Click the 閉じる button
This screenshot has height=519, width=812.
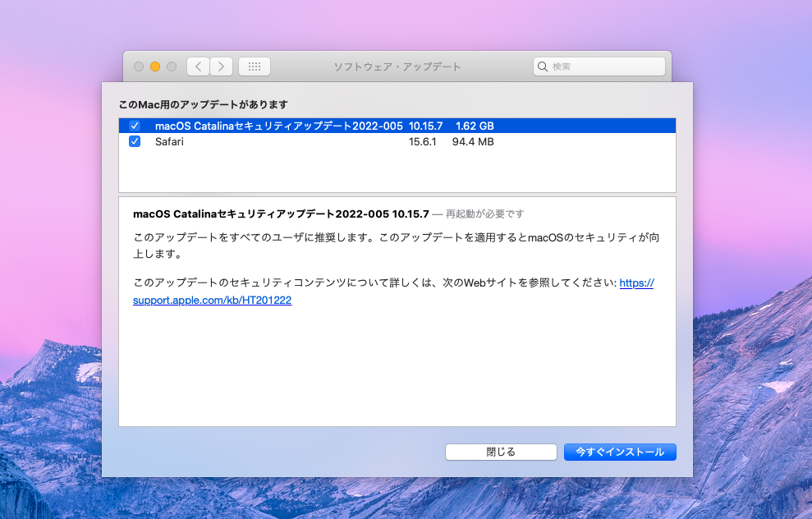click(x=501, y=452)
